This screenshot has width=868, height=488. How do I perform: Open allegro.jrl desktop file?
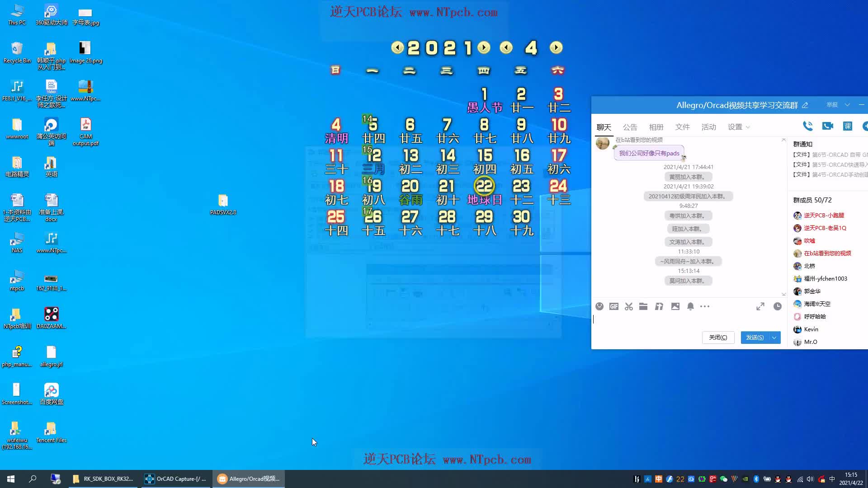pos(51,356)
